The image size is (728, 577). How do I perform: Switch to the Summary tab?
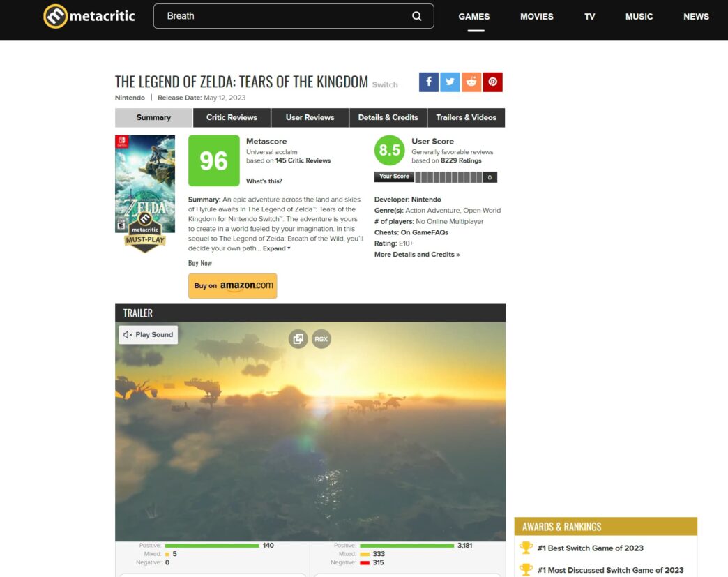153,117
